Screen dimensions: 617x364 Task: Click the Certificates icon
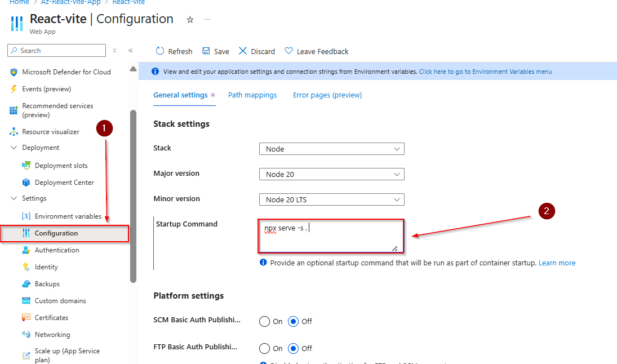pos(26,318)
